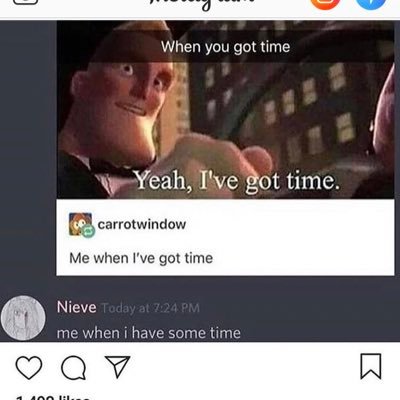Select the Nieve username
This screenshot has height=400, width=400.
tap(77, 307)
